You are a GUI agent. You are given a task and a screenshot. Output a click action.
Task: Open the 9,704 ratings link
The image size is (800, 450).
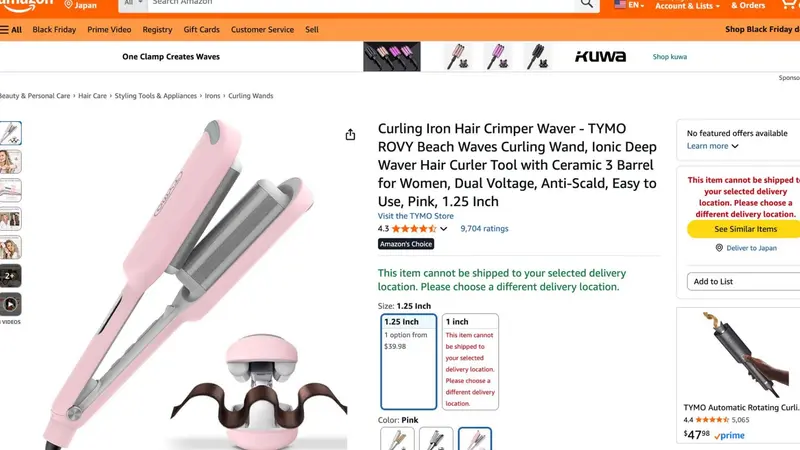click(x=484, y=229)
